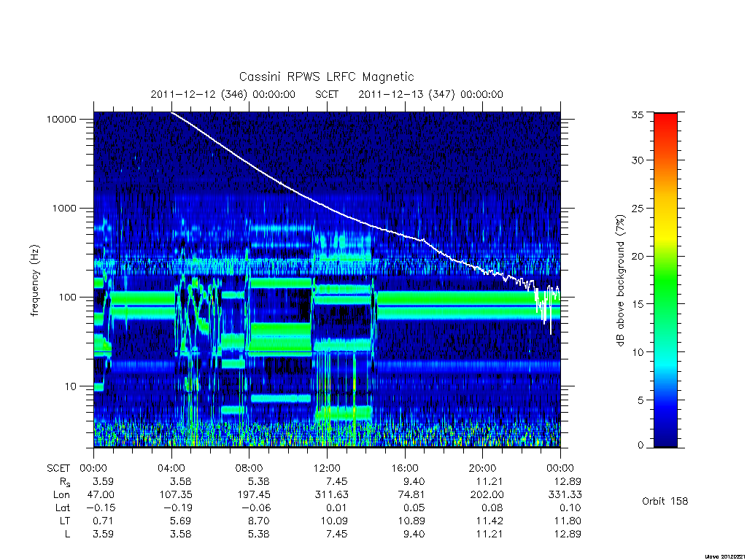Viewport: 747px width, 560px height.
Task: Click the dark blue bottom of the colorbar
Action: (x=665, y=438)
